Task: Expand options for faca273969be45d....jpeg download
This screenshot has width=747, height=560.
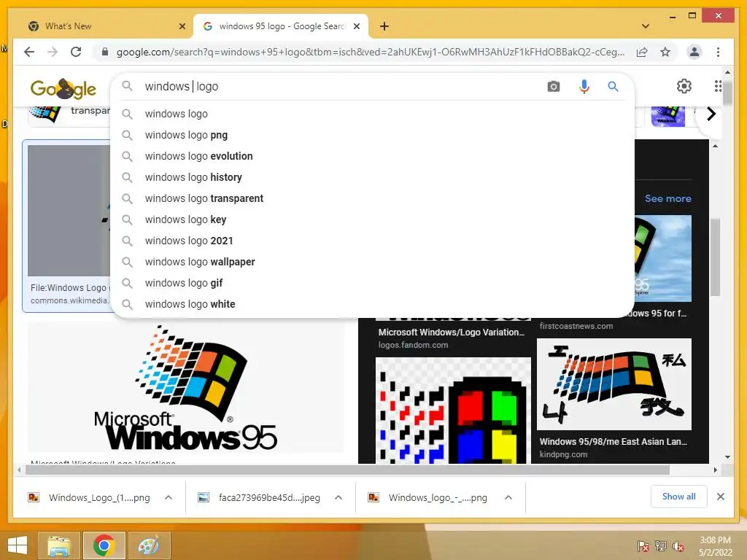Action: pyautogui.click(x=338, y=497)
